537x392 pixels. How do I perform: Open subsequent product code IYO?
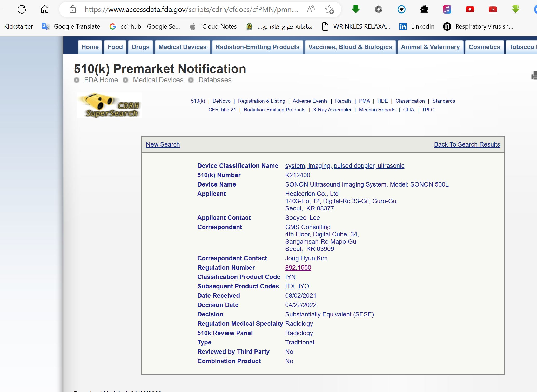pos(304,286)
